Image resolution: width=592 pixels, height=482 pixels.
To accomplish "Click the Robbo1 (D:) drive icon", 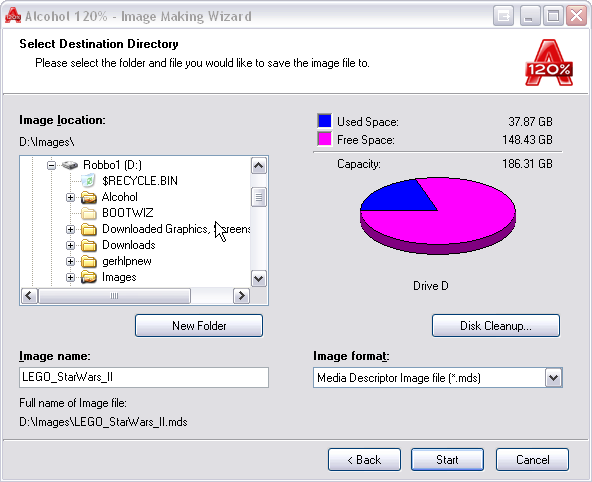I will click(70, 165).
